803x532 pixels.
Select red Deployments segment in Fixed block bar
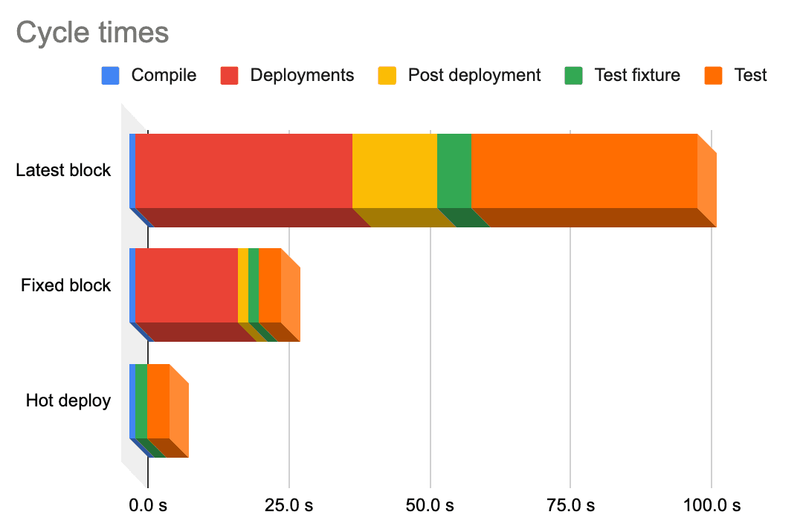point(186,286)
